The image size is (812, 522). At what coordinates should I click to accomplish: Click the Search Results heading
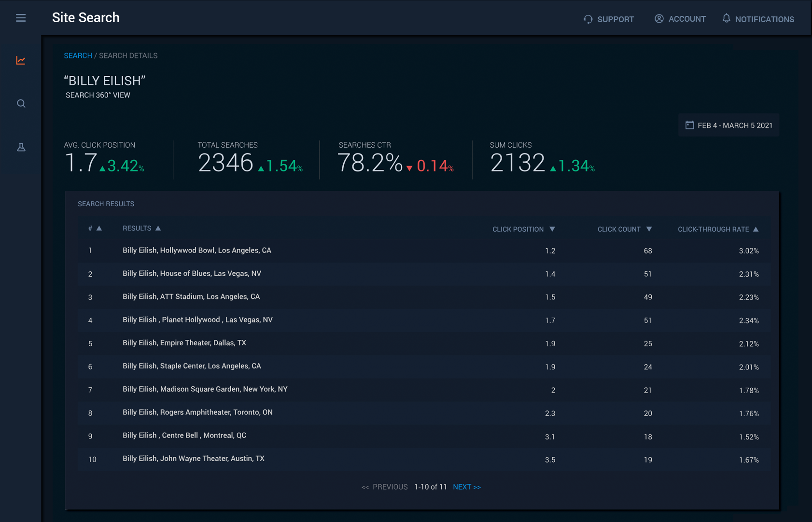106,204
